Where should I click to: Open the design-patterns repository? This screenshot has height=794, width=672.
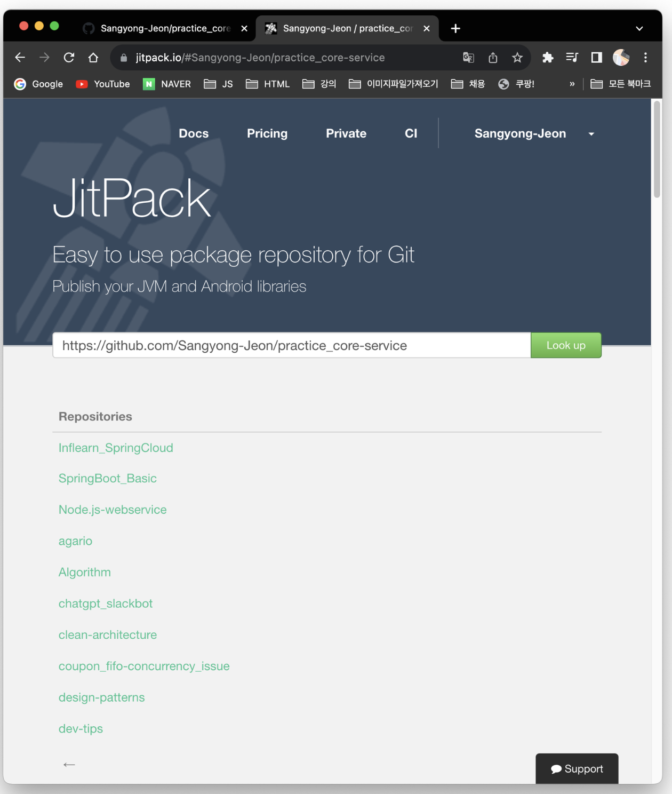pos(101,697)
